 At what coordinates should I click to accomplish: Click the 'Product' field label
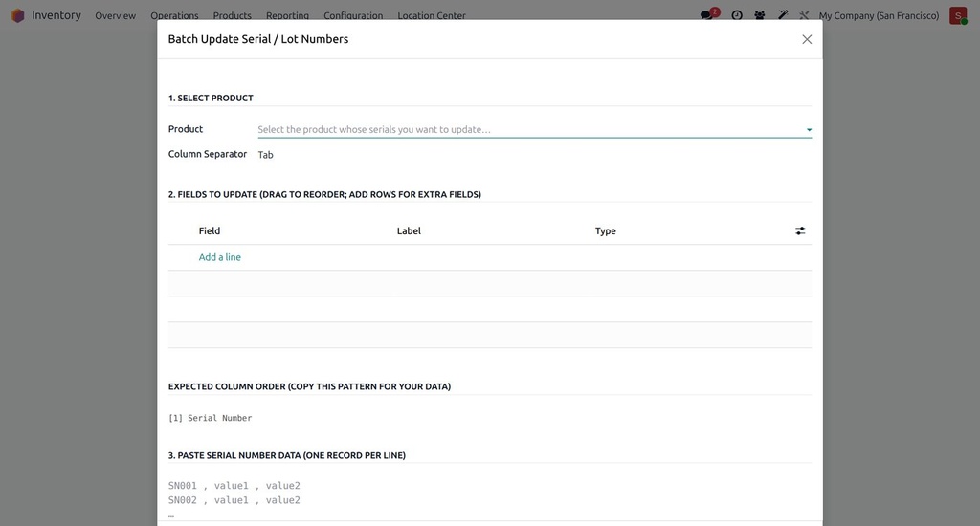coord(186,129)
